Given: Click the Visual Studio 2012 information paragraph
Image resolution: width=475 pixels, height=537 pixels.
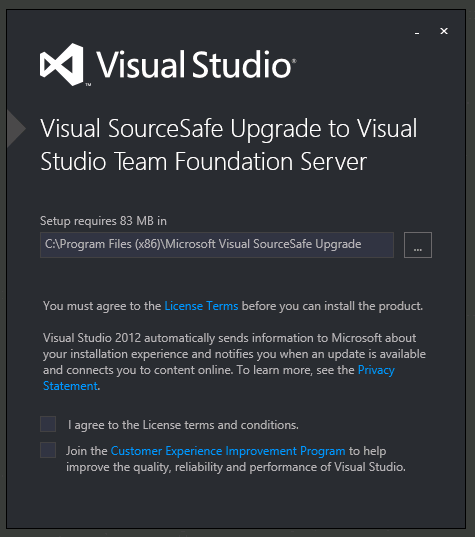Looking at the screenshot, I should coord(234,362).
